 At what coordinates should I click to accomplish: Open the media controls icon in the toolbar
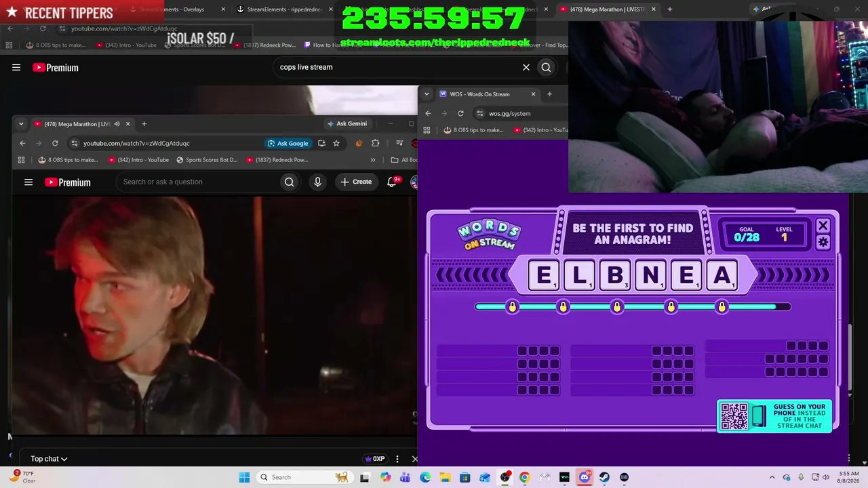[x=399, y=143]
